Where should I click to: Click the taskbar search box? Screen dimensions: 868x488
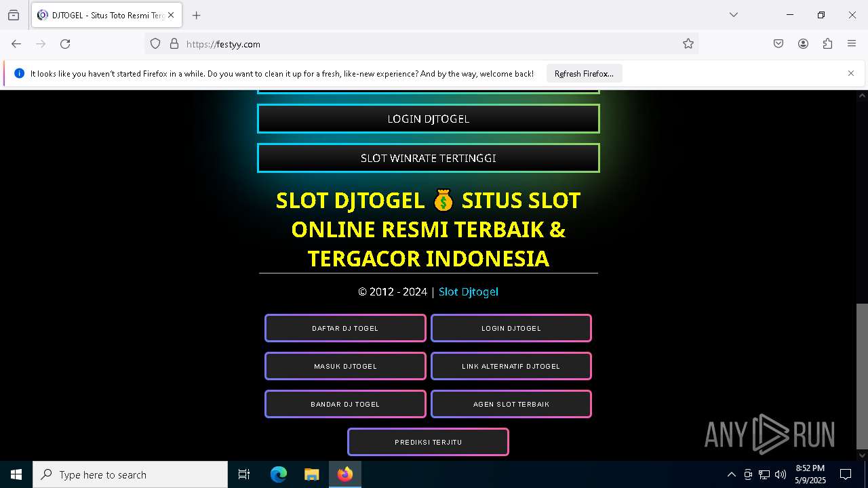130,474
